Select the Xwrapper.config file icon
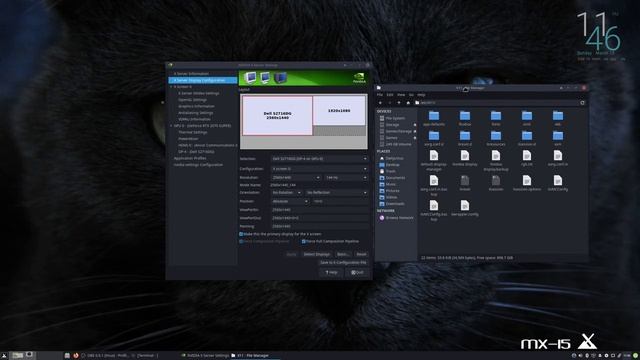The image size is (640, 360). 465,205
